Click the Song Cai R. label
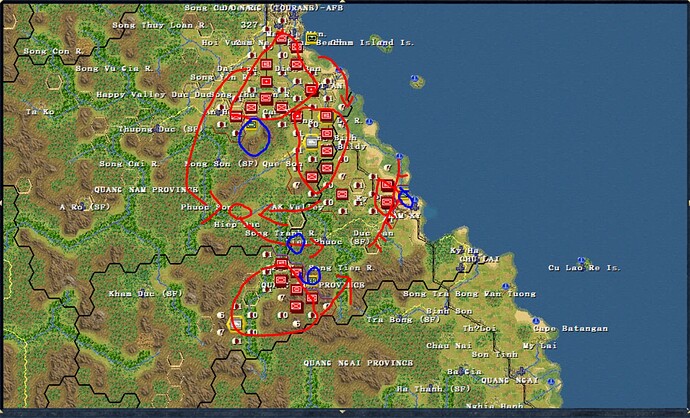The image size is (690, 418). [x=129, y=164]
